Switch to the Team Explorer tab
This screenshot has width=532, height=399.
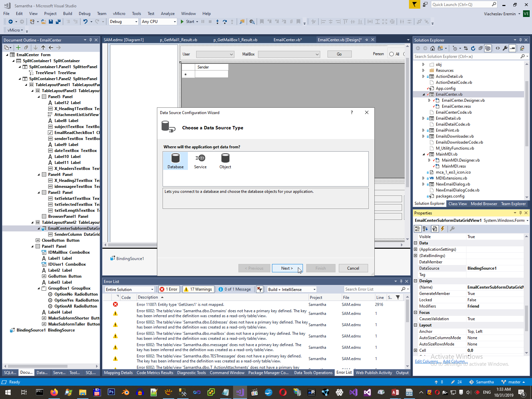coord(513,204)
